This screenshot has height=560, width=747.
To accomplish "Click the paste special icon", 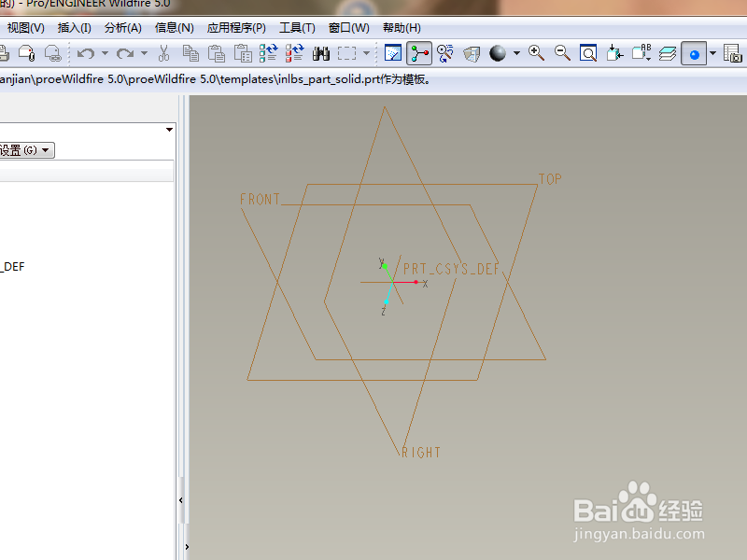I will 243,53.
